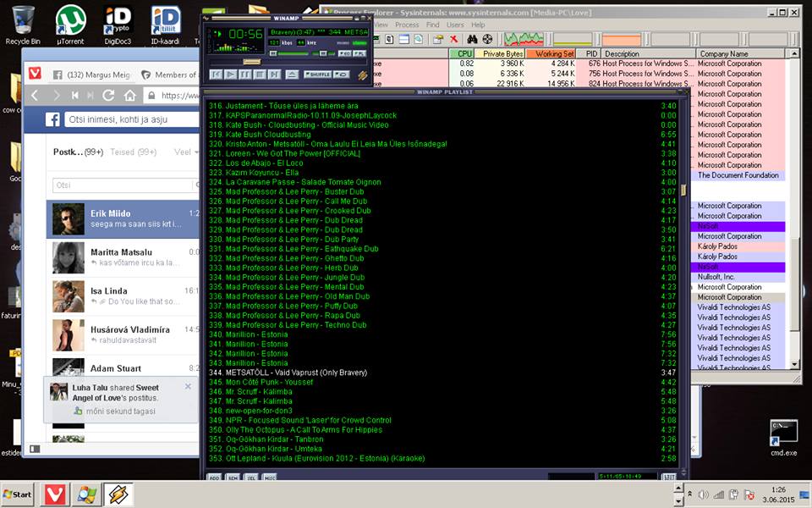The height and width of the screenshot is (508, 812).
Task: Click the Vivaldi home button
Action: (130, 96)
